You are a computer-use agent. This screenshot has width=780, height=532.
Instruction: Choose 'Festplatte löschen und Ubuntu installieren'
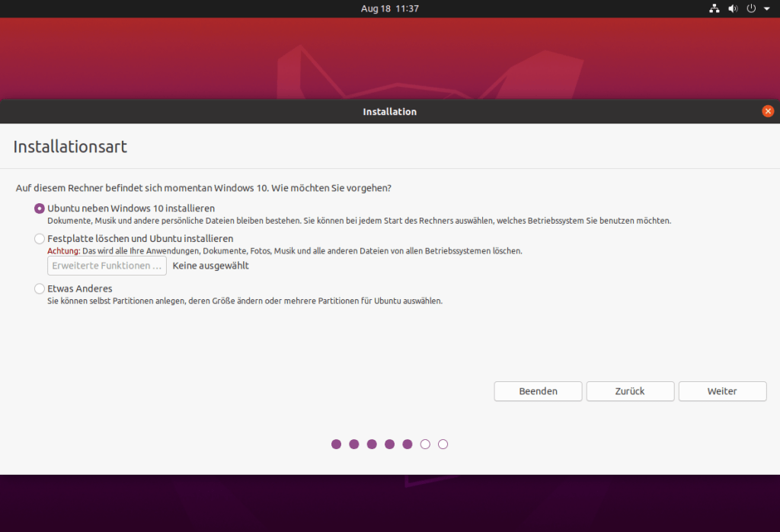pos(40,239)
